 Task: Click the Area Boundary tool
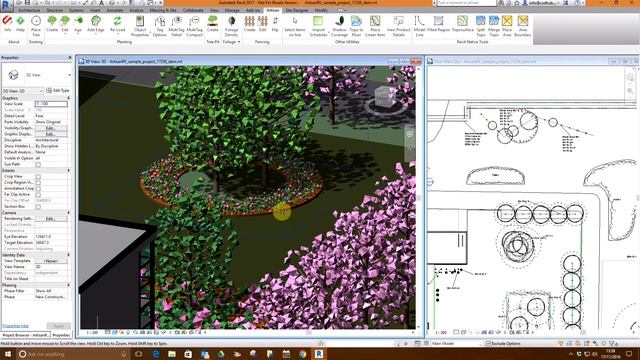523,26
